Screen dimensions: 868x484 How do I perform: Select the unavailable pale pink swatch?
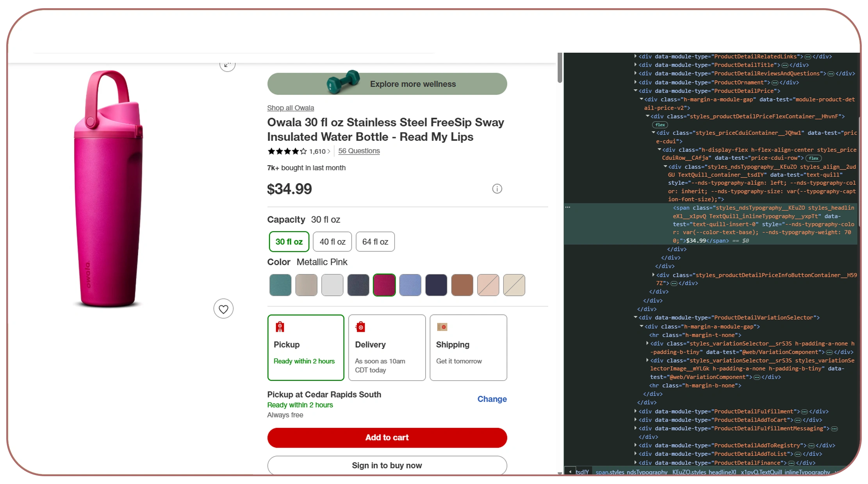[x=488, y=285]
